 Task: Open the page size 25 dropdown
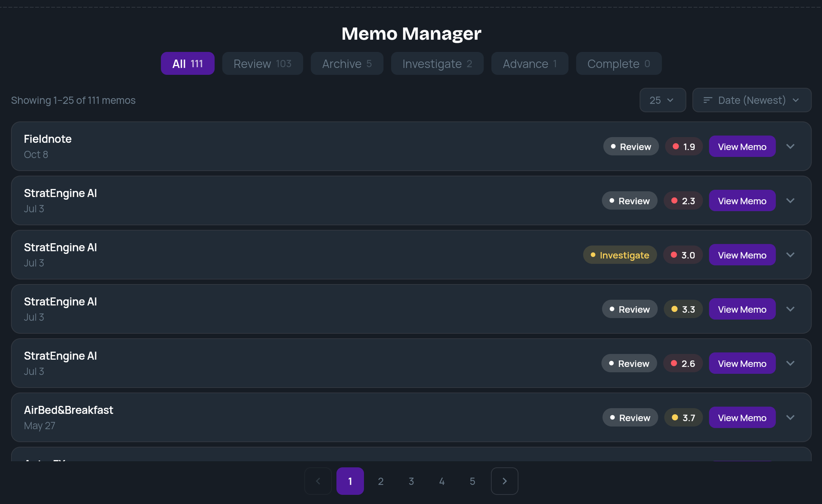[663, 100]
